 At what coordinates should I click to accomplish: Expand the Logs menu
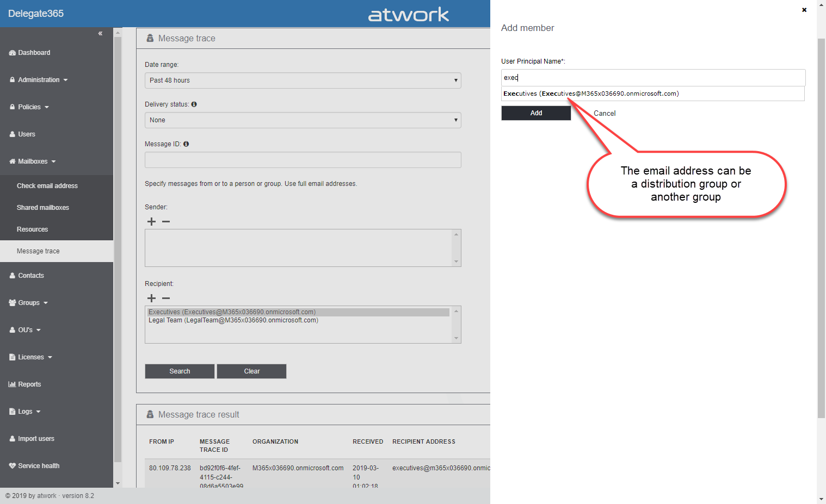point(38,412)
